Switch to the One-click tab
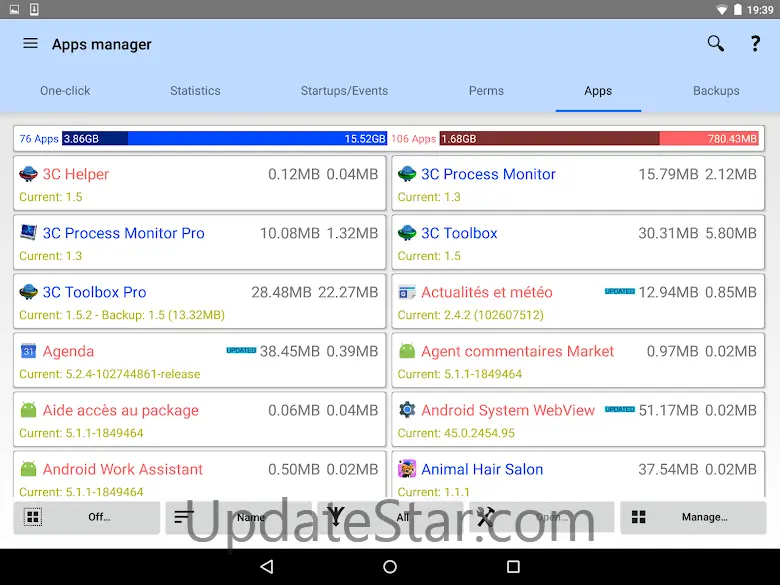 [x=65, y=91]
